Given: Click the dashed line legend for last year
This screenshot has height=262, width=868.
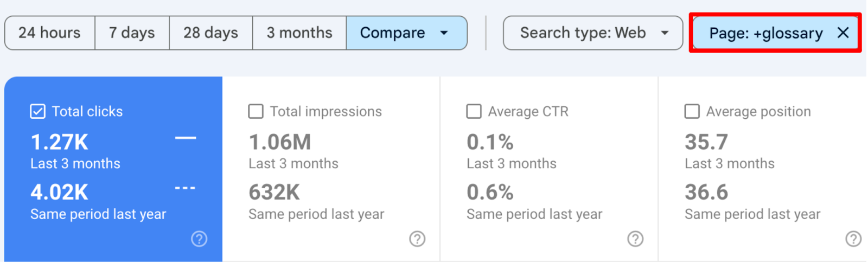Looking at the screenshot, I should [186, 188].
